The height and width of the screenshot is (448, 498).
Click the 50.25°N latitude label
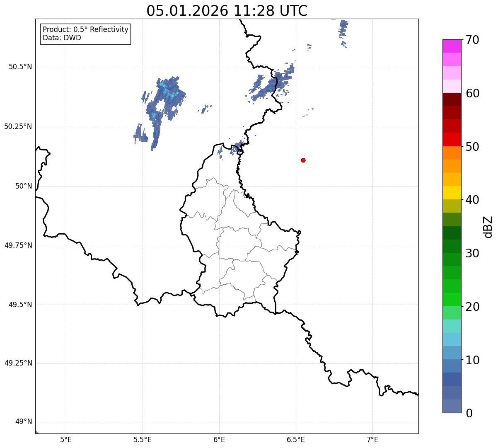point(18,126)
